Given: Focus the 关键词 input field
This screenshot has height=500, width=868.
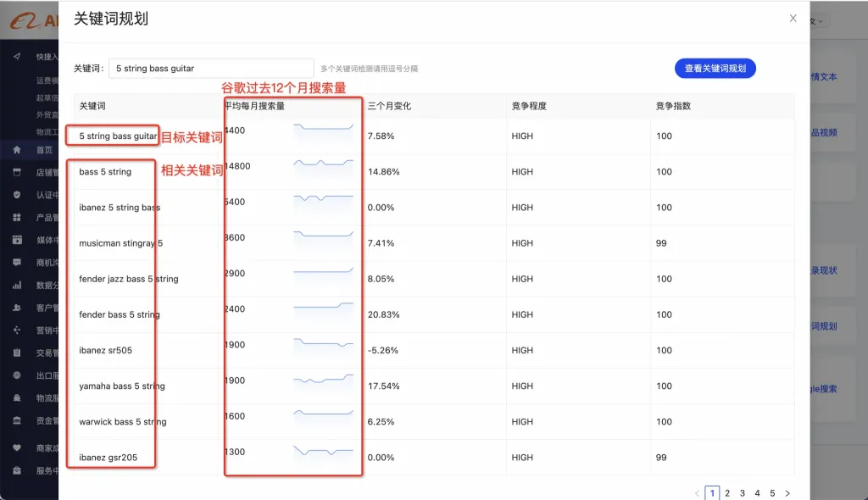Looking at the screenshot, I should pos(211,69).
